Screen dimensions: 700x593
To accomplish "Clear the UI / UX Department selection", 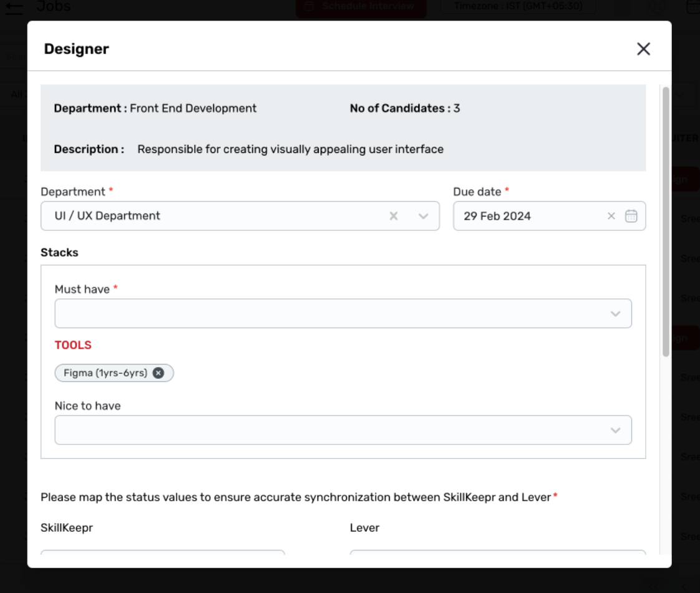I will pos(394,216).
